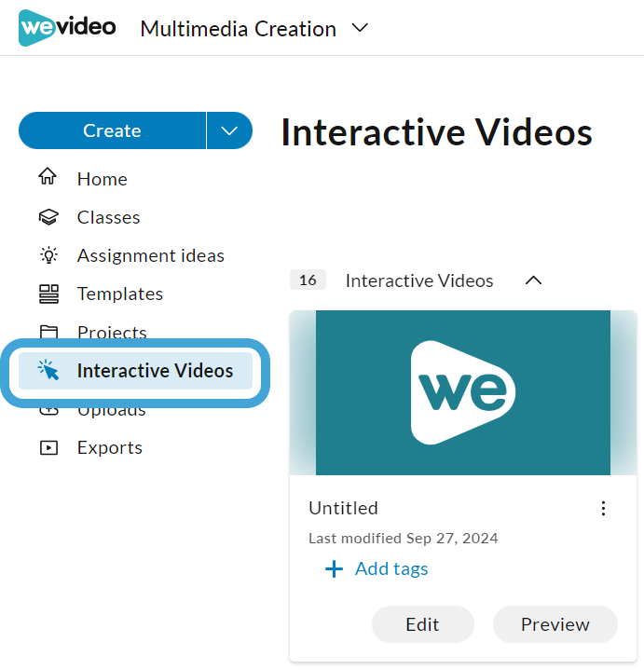This screenshot has height=670, width=644.
Task: Open Exports in the sidebar
Action: pyautogui.click(x=109, y=448)
